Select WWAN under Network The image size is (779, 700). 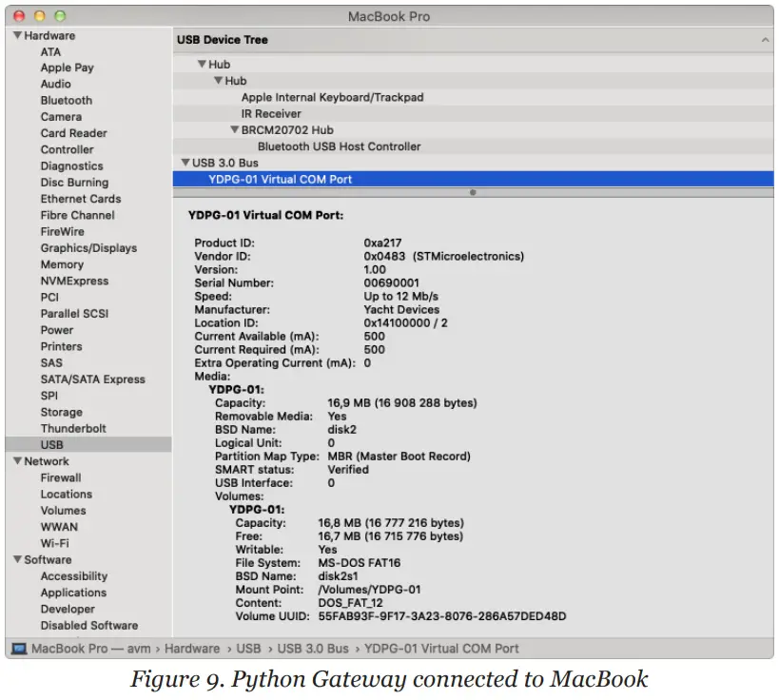tap(59, 527)
